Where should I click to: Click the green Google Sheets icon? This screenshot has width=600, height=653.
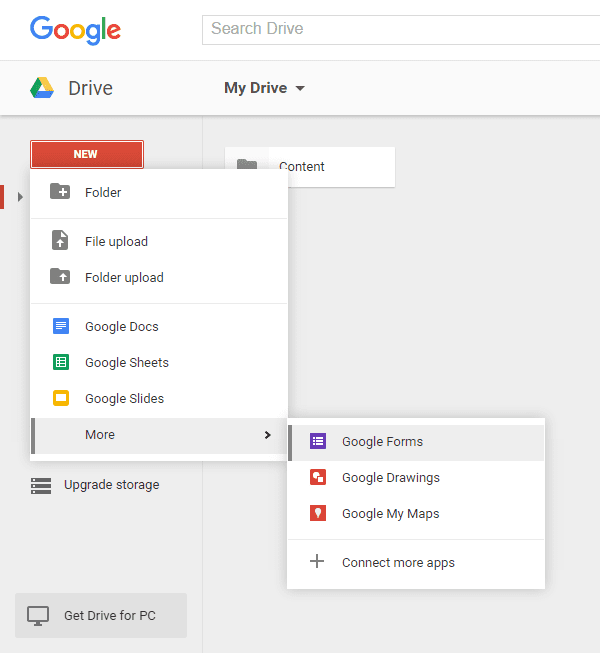point(61,362)
